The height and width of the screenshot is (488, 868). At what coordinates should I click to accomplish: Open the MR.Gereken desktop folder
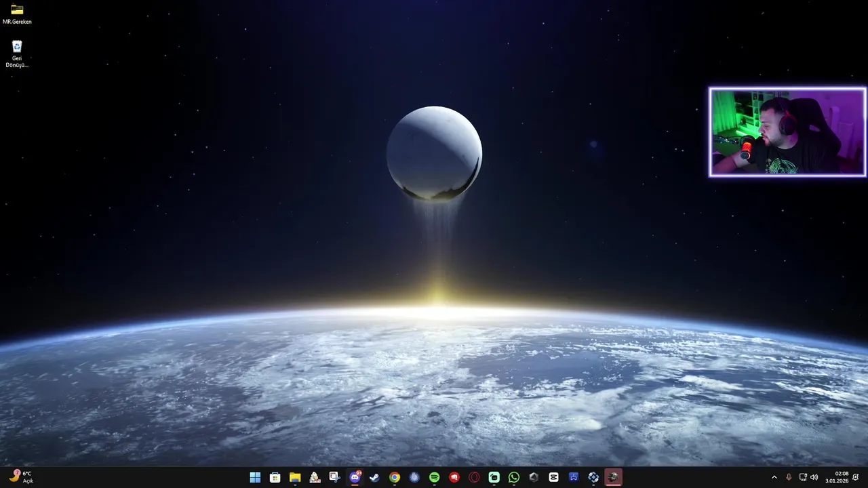click(x=17, y=14)
